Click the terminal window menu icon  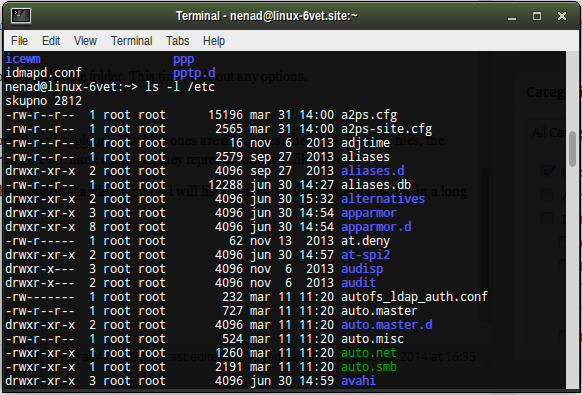click(x=21, y=16)
